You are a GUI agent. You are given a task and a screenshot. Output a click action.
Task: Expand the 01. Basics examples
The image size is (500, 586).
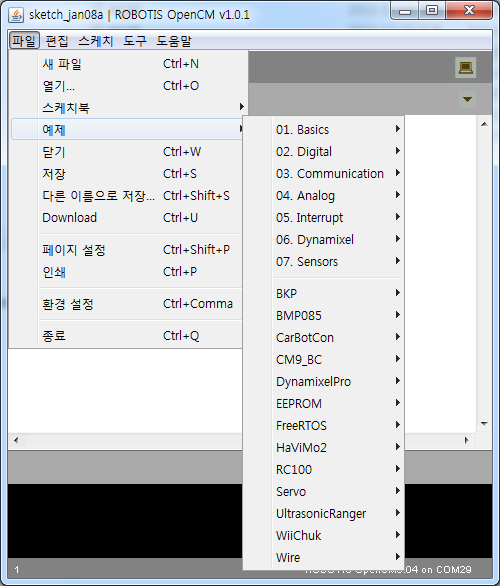[324, 130]
